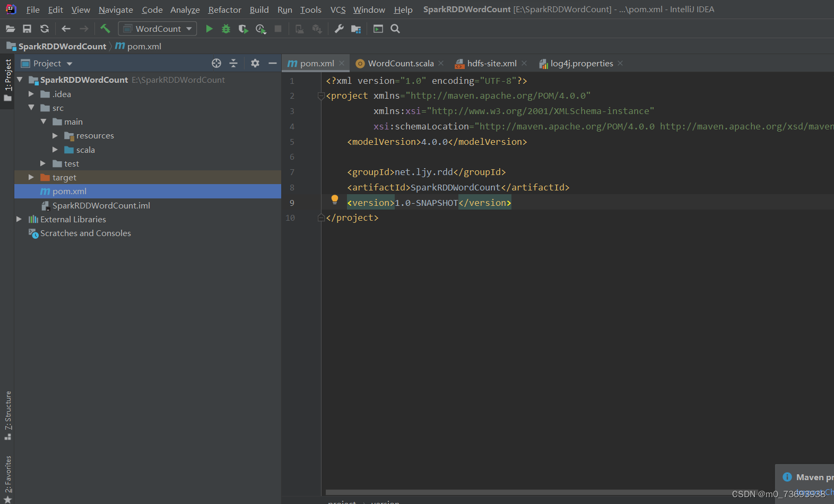Expand External Libraries node
The width and height of the screenshot is (834, 504).
(x=19, y=219)
